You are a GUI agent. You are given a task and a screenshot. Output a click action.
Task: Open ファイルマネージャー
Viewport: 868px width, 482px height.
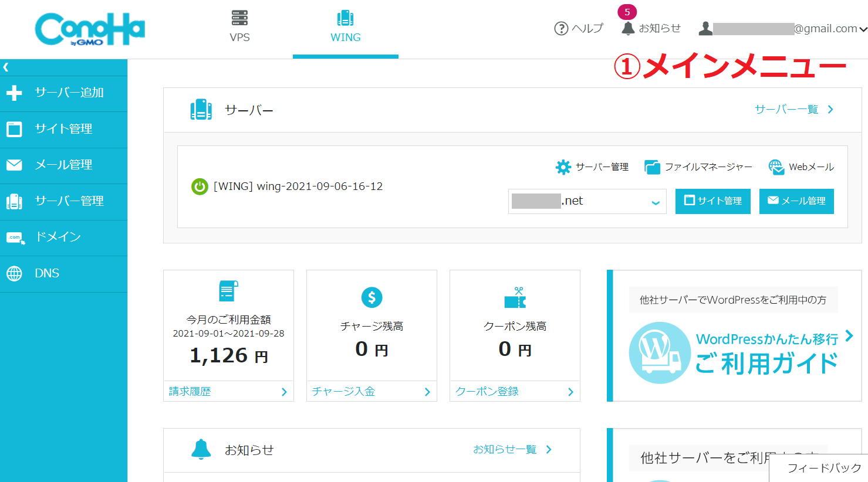(x=698, y=167)
